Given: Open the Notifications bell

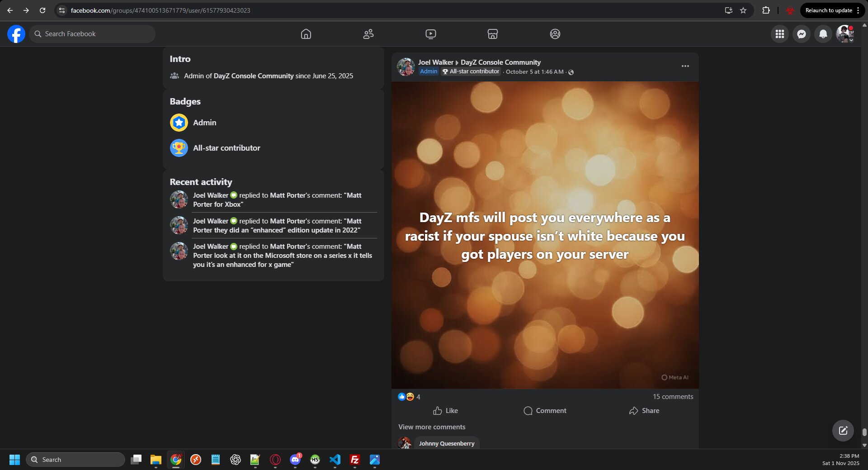Looking at the screenshot, I should 823,34.
